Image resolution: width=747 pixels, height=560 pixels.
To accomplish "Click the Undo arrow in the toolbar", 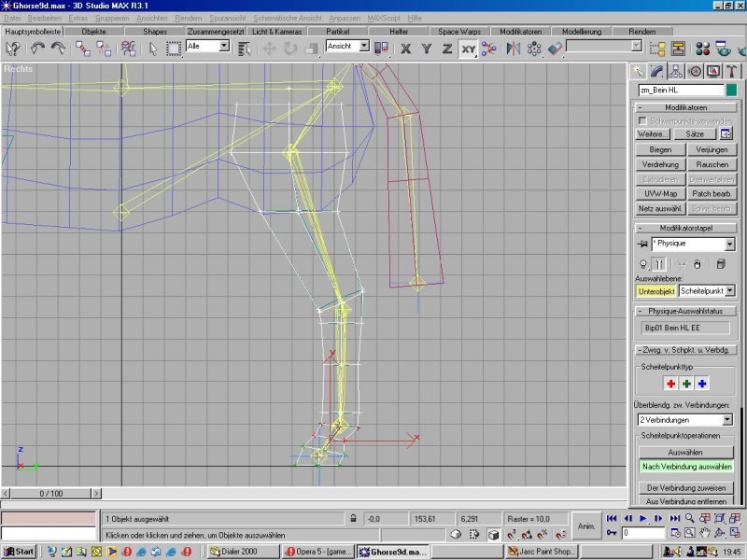I will coord(37,48).
